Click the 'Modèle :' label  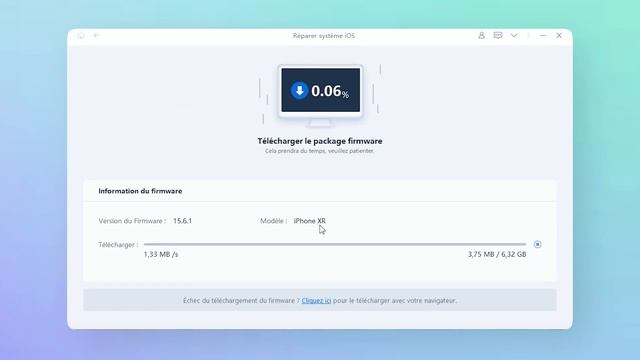tap(273, 221)
